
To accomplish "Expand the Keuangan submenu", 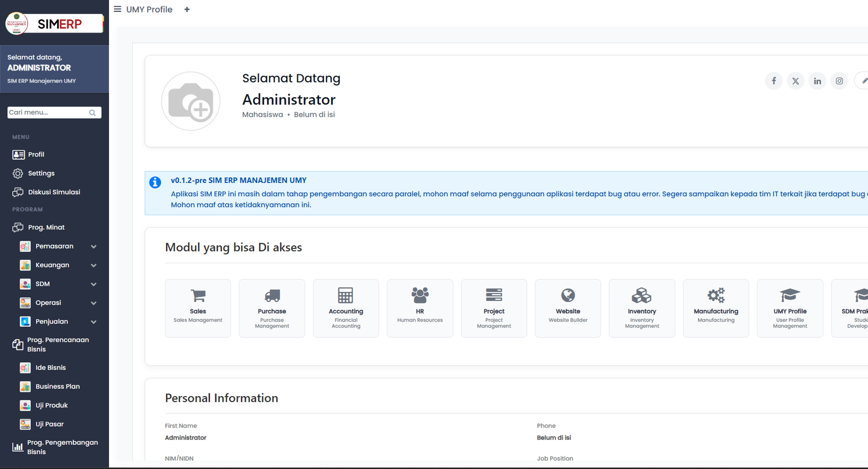I will [x=93, y=265].
